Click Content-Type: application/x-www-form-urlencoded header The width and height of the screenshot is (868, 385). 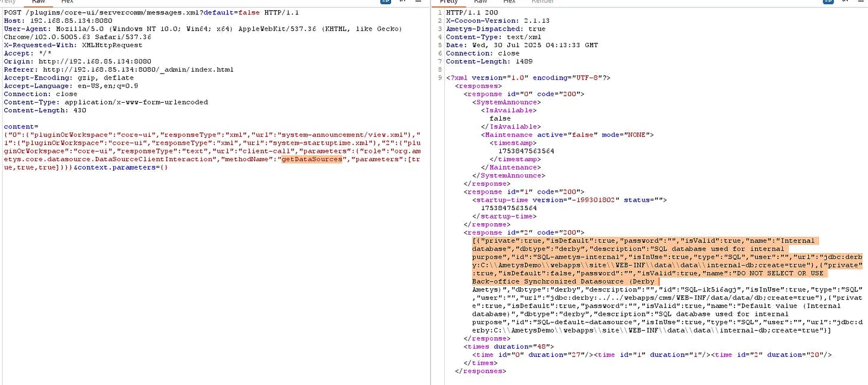click(x=106, y=102)
